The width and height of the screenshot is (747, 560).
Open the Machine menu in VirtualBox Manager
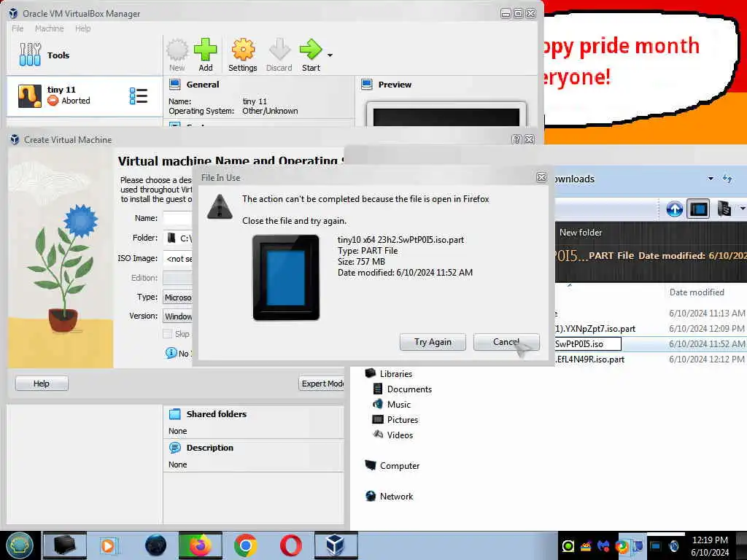(x=49, y=28)
